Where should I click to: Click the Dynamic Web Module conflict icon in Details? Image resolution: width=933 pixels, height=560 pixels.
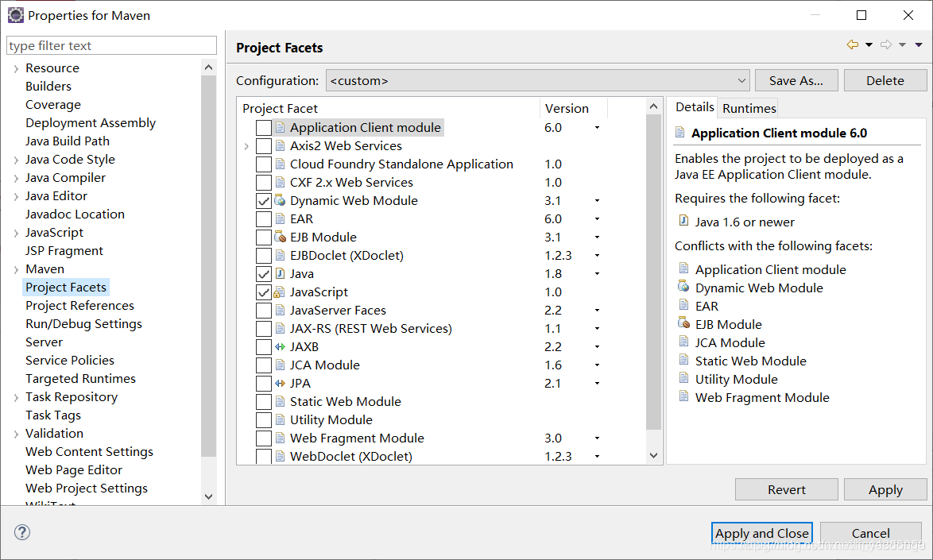click(683, 287)
